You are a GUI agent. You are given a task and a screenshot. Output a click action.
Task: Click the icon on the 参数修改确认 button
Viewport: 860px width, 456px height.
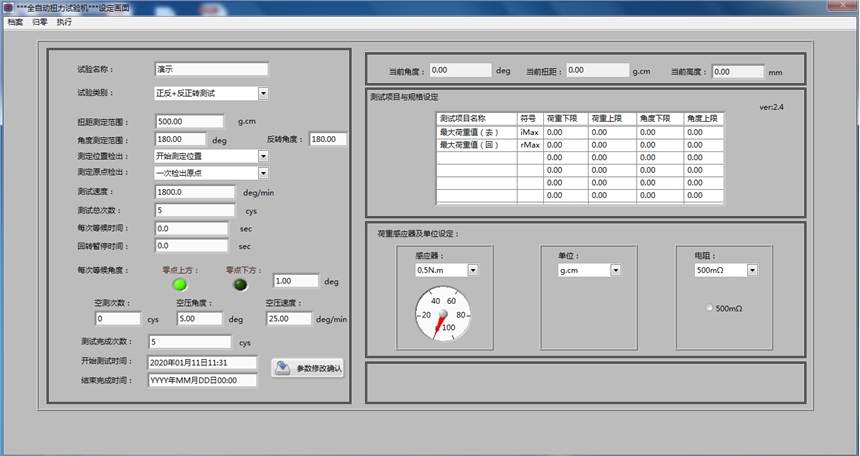(x=283, y=367)
